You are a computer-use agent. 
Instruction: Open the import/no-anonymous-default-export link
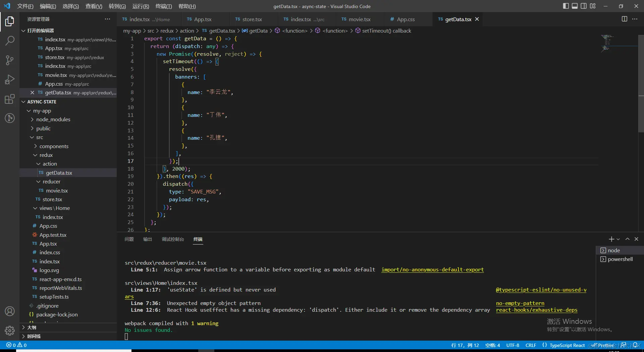(432, 270)
